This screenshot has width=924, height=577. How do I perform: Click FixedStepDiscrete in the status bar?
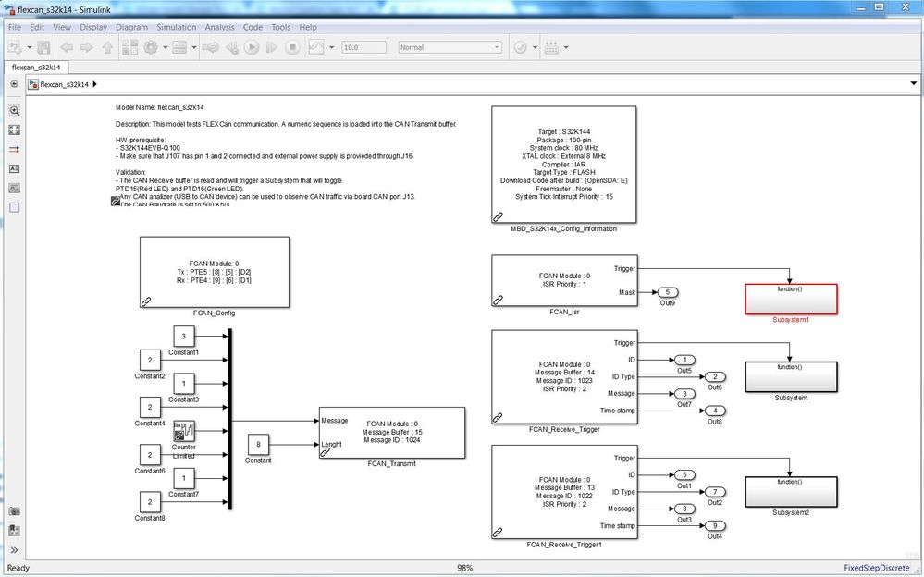click(x=879, y=568)
